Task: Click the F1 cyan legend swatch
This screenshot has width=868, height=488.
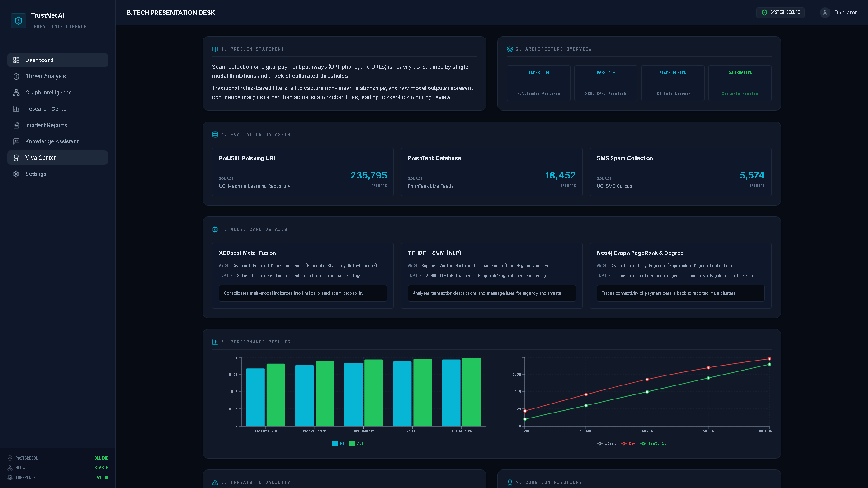Action: (x=335, y=444)
